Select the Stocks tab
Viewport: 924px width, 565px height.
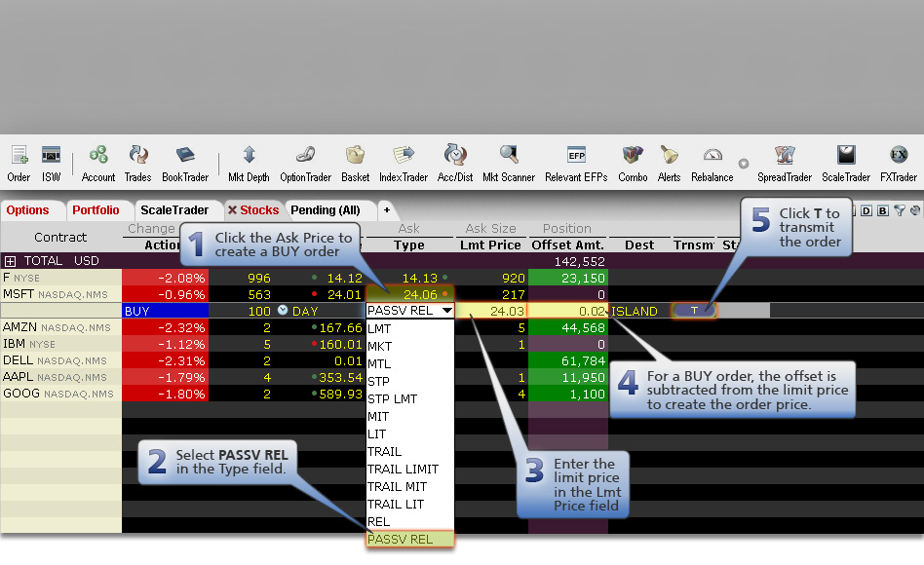point(259,209)
